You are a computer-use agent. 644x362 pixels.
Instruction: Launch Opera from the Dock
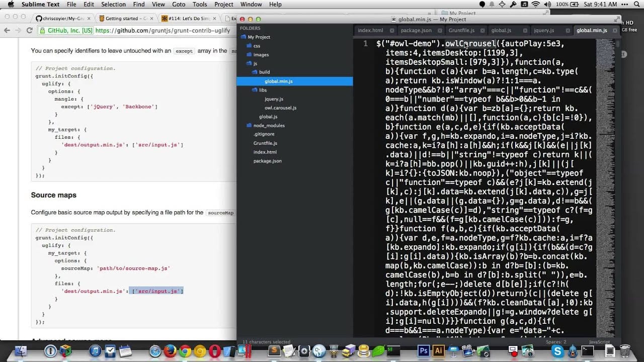point(215,351)
